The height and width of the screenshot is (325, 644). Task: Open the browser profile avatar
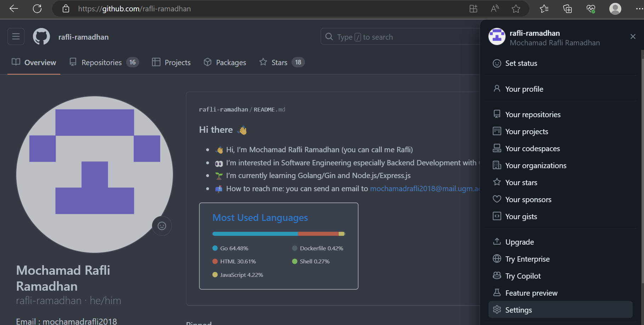tap(615, 9)
